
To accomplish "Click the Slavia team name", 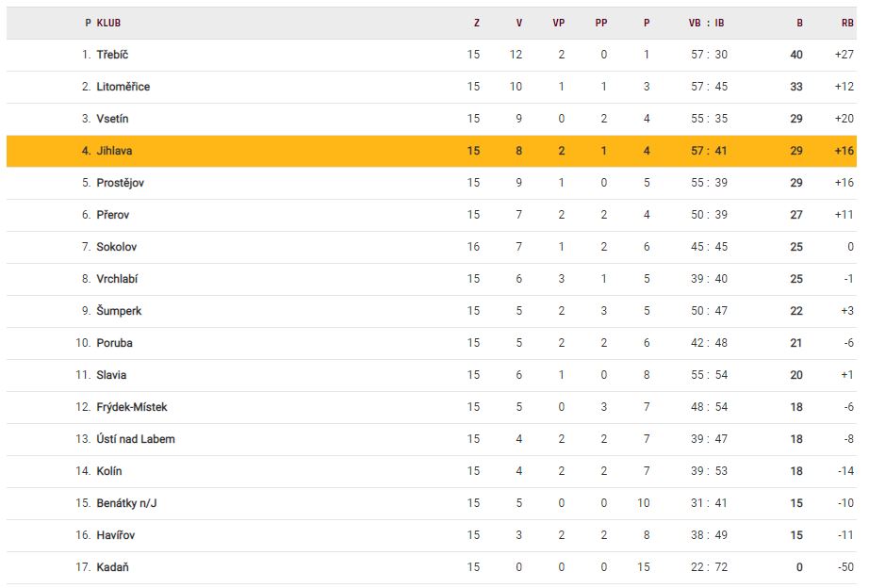I will coord(111,375).
